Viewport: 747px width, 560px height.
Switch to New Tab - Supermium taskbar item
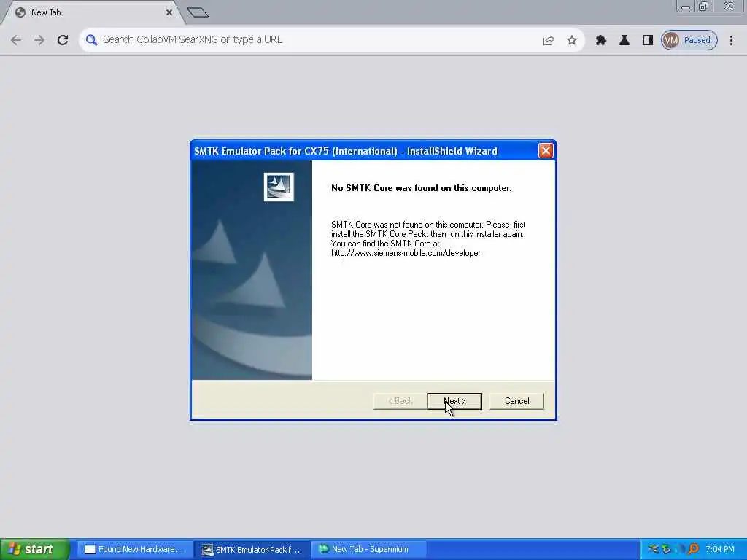pos(368,550)
